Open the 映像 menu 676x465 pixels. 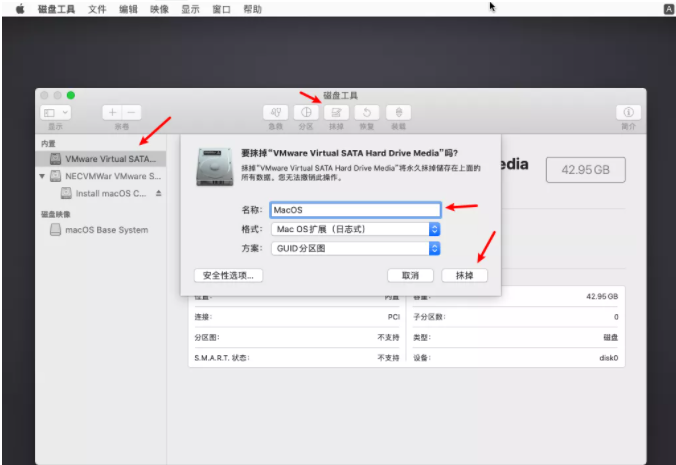(159, 9)
